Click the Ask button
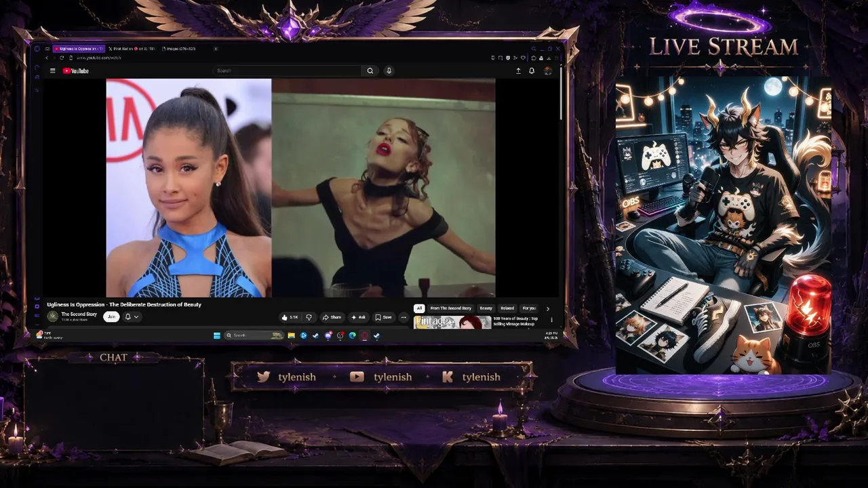Screen dimensions: 868x488 (x=359, y=317)
